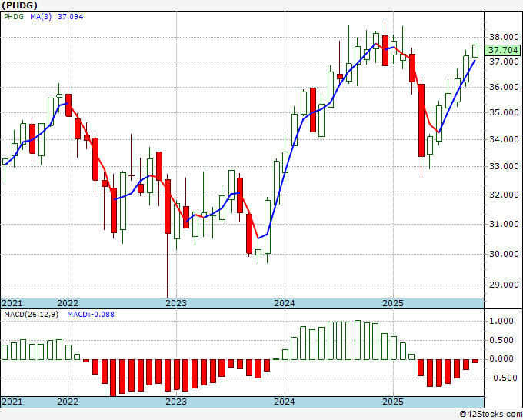
Task: Click the MACD:-0.088 value label
Action: pos(91,315)
